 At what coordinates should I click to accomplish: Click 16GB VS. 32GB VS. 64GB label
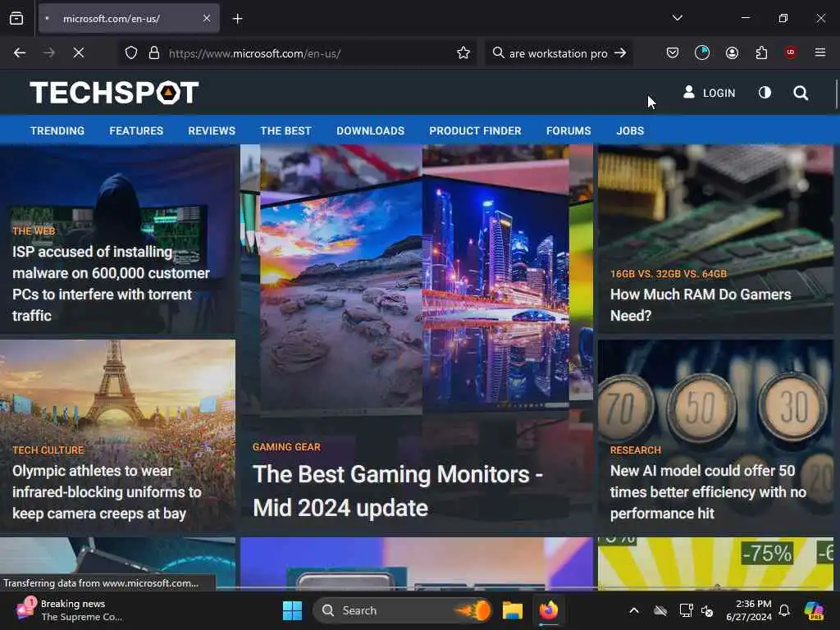668,274
